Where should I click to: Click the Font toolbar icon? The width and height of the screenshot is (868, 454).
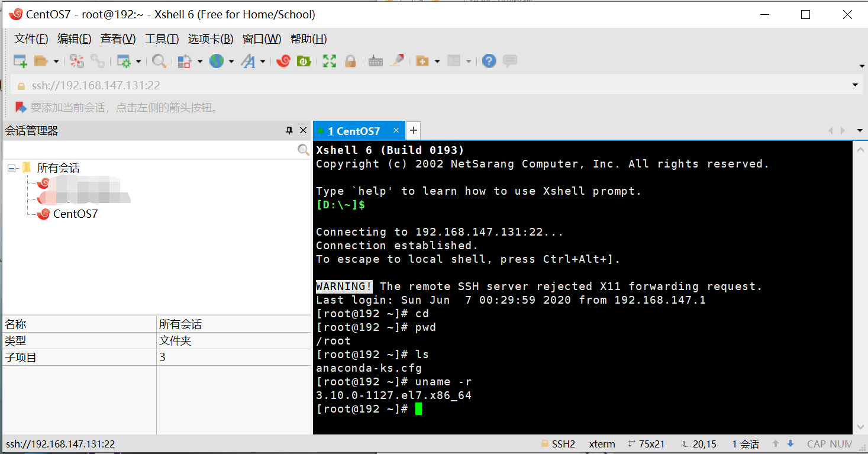[248, 61]
